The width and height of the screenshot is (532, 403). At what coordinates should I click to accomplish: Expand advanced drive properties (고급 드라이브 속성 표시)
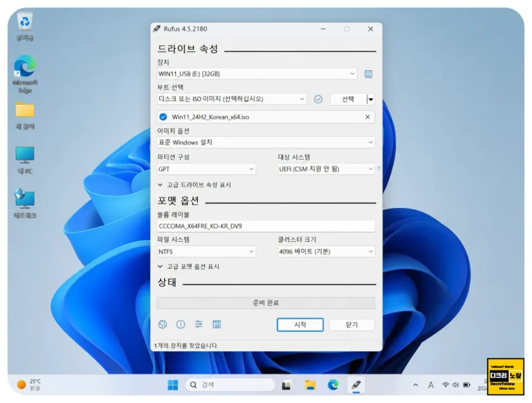click(194, 185)
